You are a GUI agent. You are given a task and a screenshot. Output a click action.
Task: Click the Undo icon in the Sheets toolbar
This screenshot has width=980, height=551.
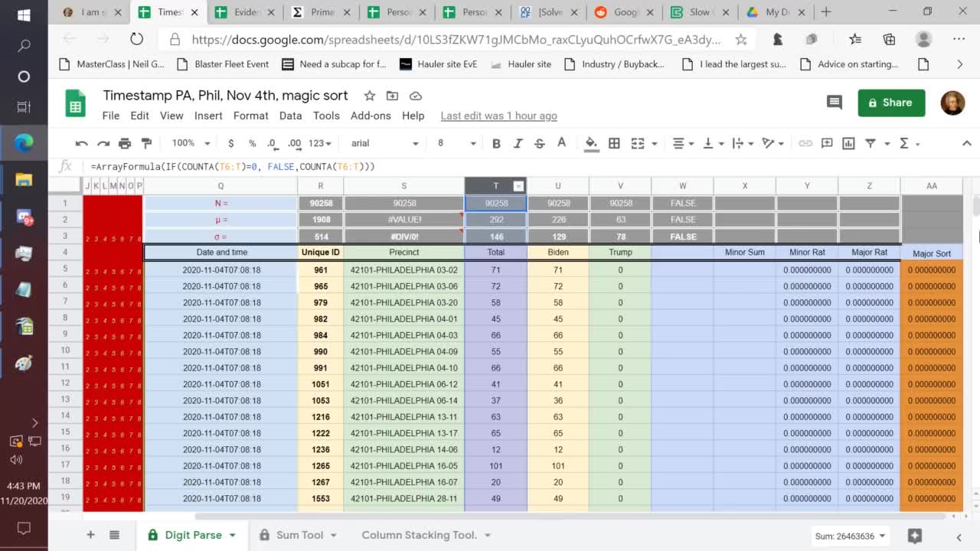pos(81,143)
